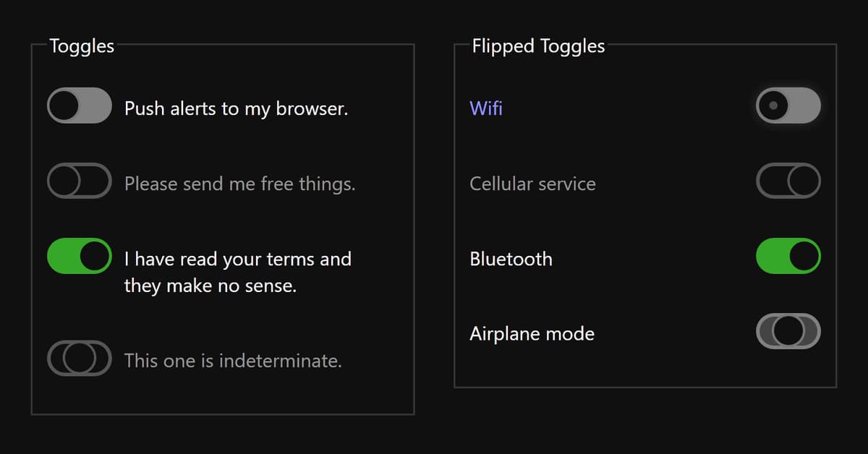Viewport: 868px width, 454px height.
Task: Click the "Flipped Toggles" group heading
Action: 538,46
